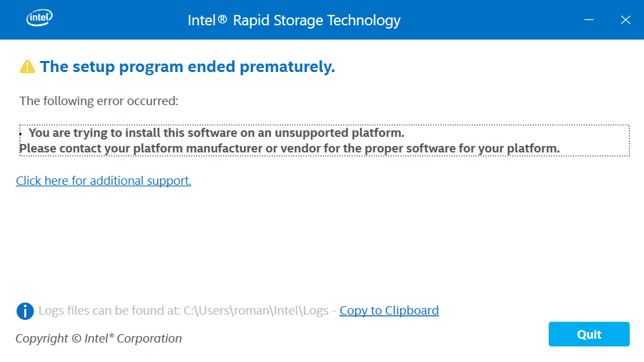Click 'The following error occurred:' label
The width and height of the screenshot is (644, 362).
pos(99,101)
